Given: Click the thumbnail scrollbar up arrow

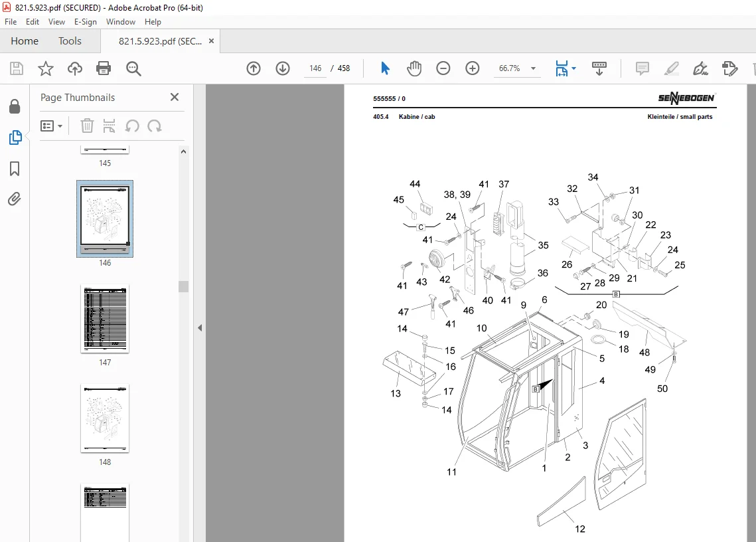Looking at the screenshot, I should pos(183,151).
